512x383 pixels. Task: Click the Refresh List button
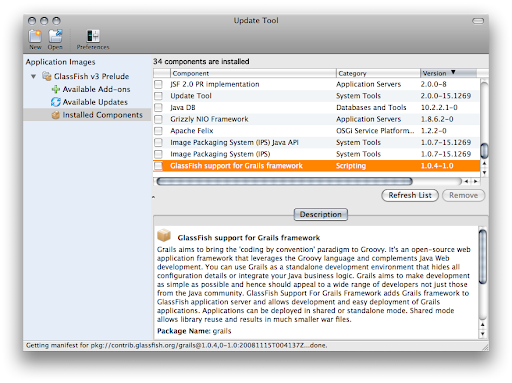[x=410, y=195]
